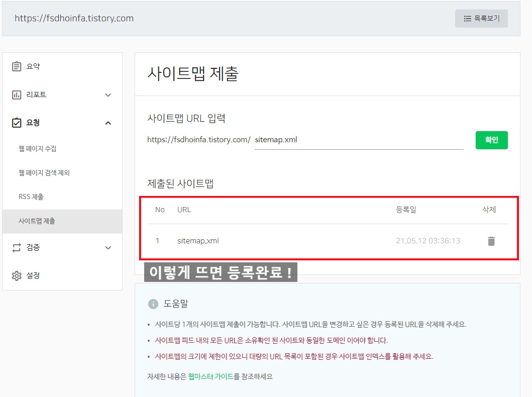Click the https://fsdhoinfa.tistory.com/ input prefix

click(198, 140)
